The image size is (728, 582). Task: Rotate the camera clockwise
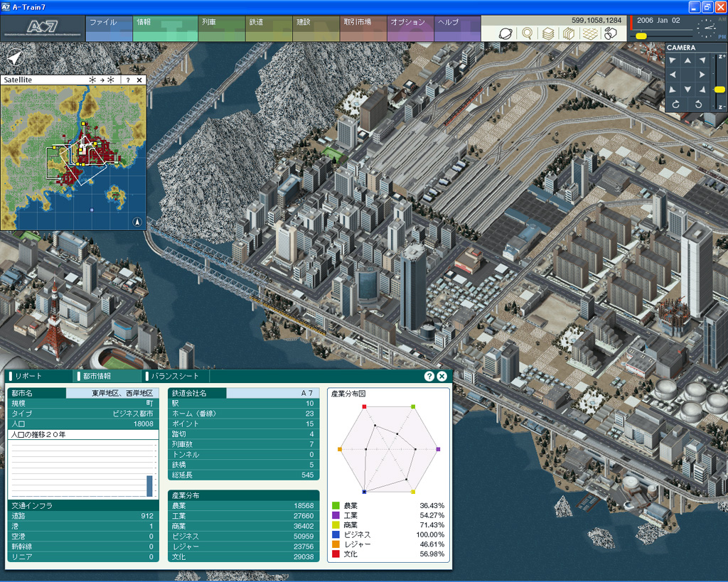point(676,104)
